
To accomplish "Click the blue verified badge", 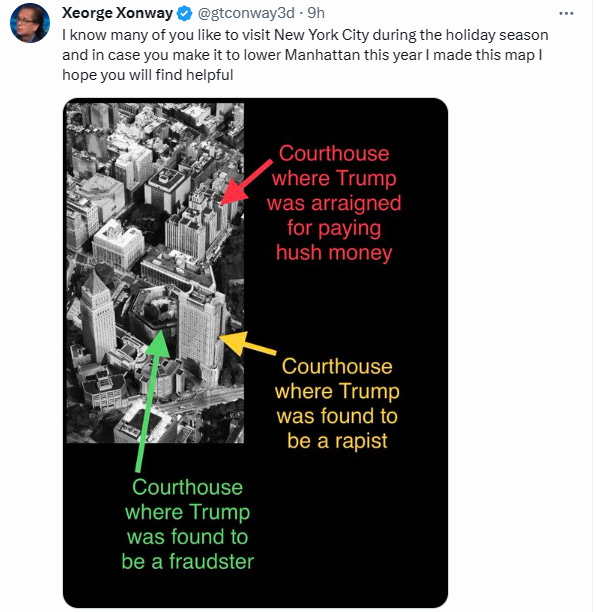I will point(184,14).
